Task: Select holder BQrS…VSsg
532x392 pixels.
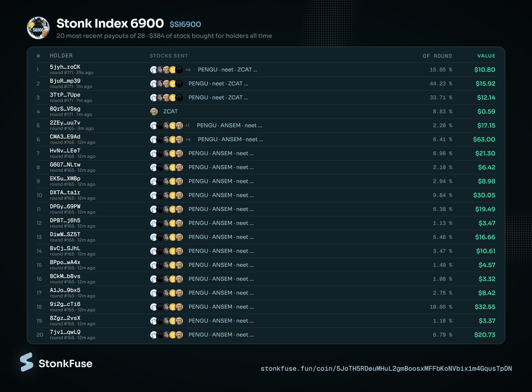Action: [x=65, y=109]
